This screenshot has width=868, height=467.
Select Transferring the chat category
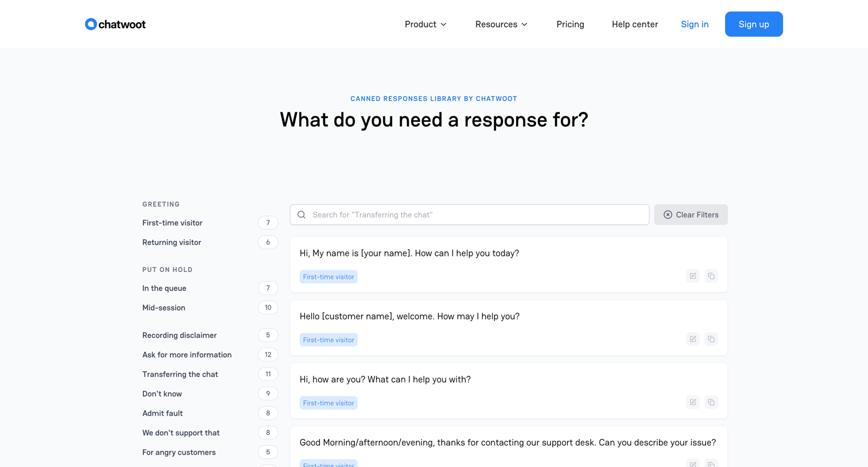210,374
